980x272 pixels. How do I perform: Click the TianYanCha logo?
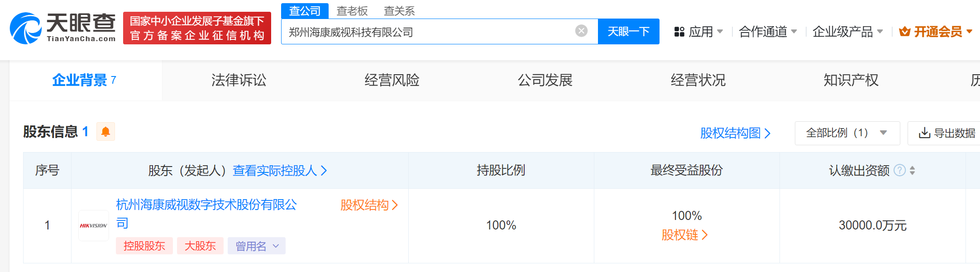click(63, 28)
